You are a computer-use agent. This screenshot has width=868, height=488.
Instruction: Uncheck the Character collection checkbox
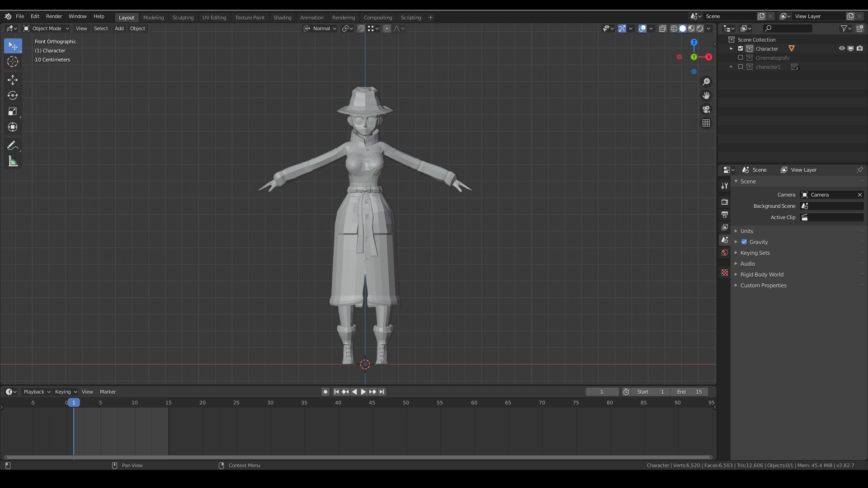pyautogui.click(x=741, y=48)
